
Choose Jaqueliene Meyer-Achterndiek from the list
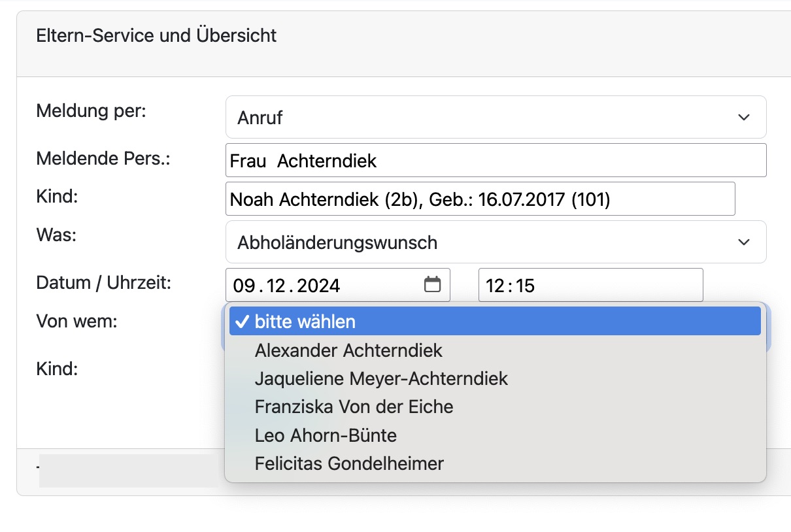coord(381,378)
